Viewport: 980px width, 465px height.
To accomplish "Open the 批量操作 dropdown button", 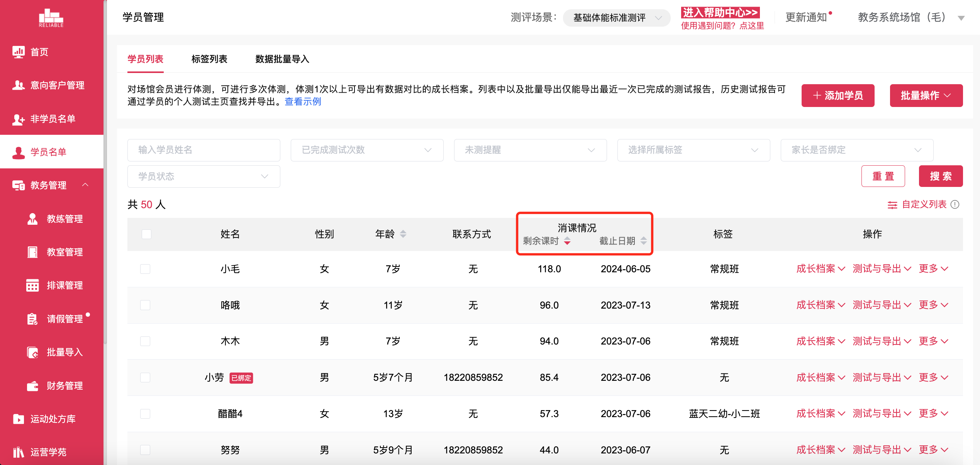I will [926, 95].
